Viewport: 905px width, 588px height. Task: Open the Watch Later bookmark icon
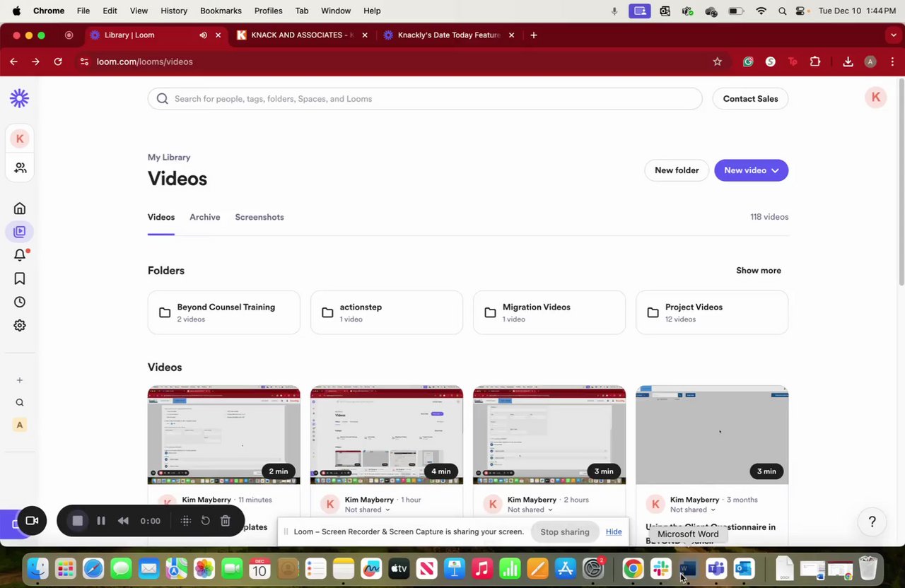point(20,278)
